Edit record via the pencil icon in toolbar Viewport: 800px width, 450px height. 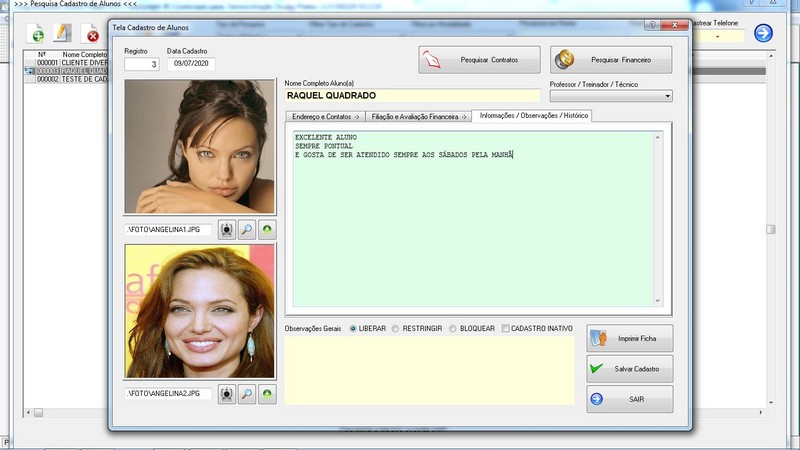[62, 33]
